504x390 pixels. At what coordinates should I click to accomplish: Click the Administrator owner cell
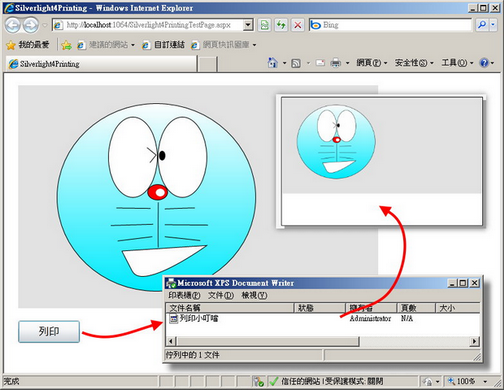[370, 318]
